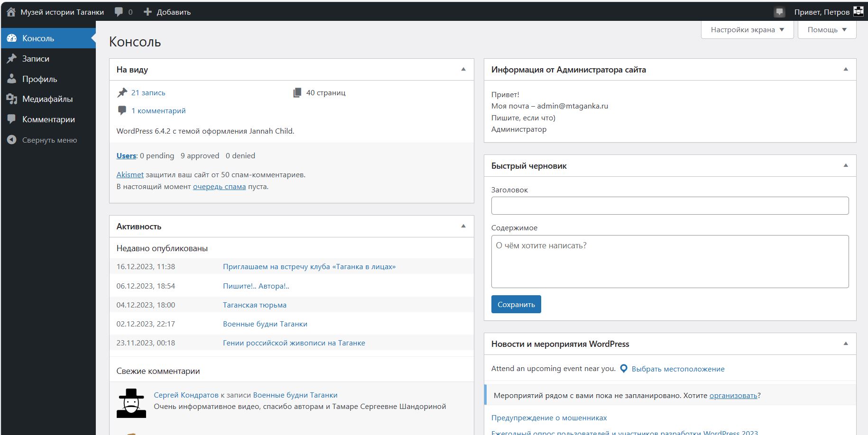Click the home icon for Музей истории Таганки
The image size is (868, 435).
coord(11,12)
